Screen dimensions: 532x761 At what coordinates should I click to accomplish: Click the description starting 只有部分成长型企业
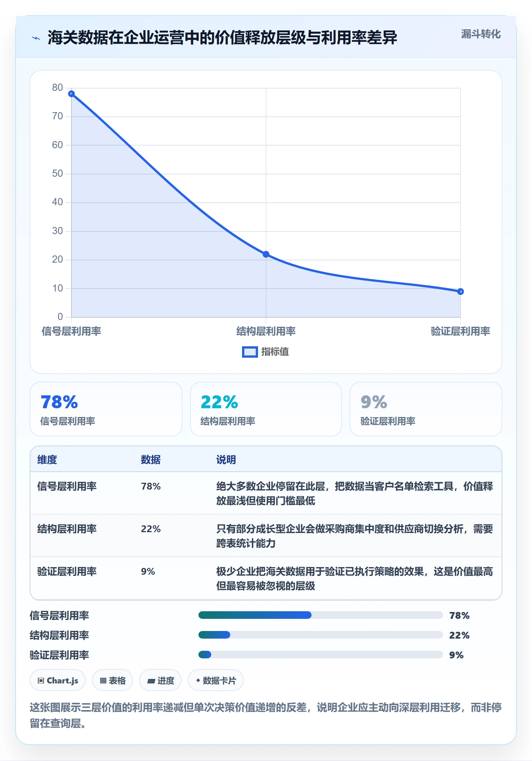click(355, 536)
